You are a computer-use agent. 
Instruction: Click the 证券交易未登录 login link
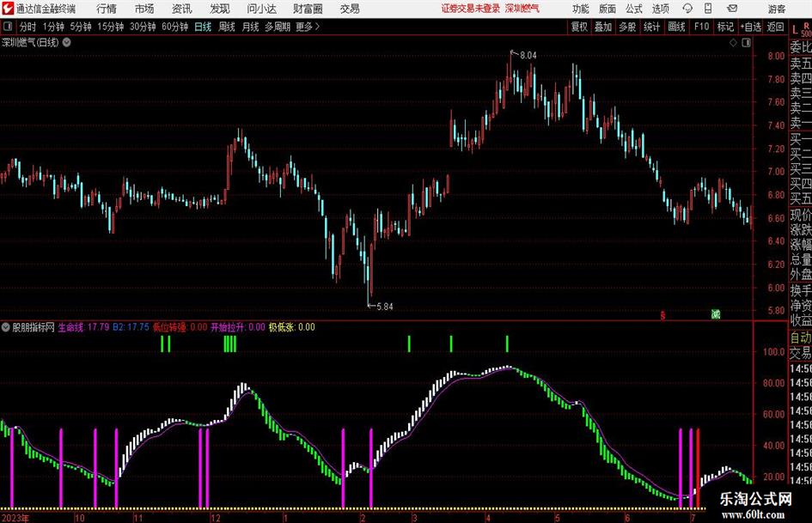click(471, 9)
